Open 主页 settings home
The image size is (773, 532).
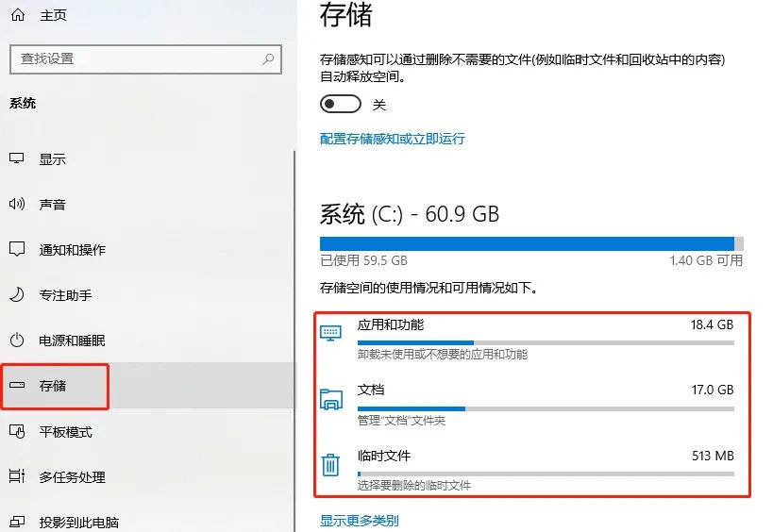(x=53, y=15)
